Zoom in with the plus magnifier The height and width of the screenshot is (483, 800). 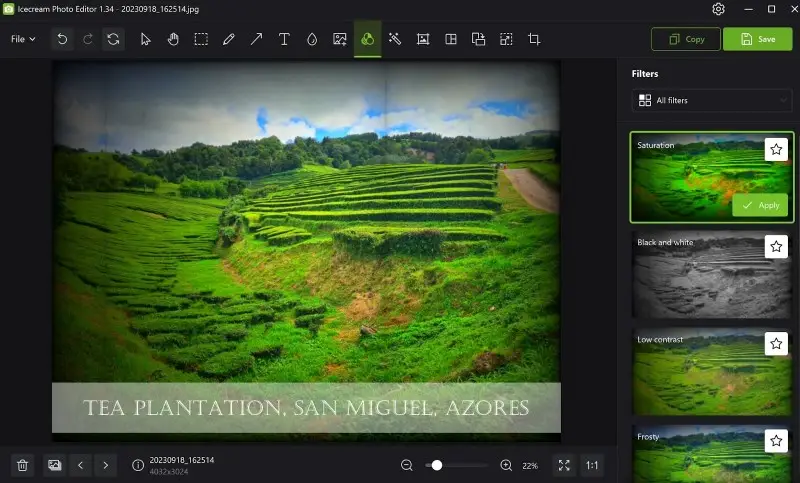[506, 465]
